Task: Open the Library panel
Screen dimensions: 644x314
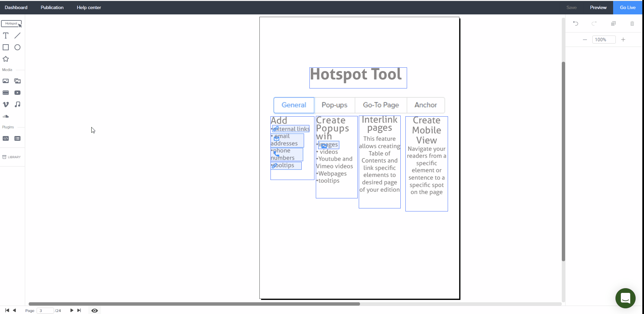Action: tap(12, 157)
